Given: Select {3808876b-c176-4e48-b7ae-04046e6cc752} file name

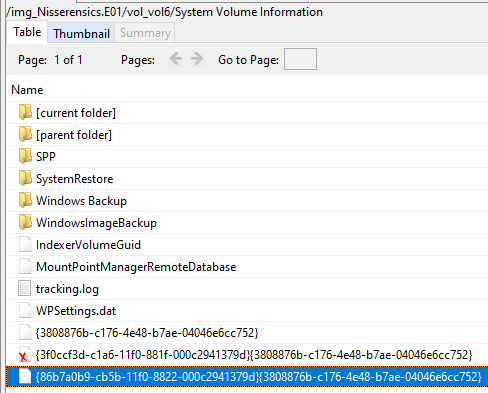Looking at the screenshot, I should [147, 333].
